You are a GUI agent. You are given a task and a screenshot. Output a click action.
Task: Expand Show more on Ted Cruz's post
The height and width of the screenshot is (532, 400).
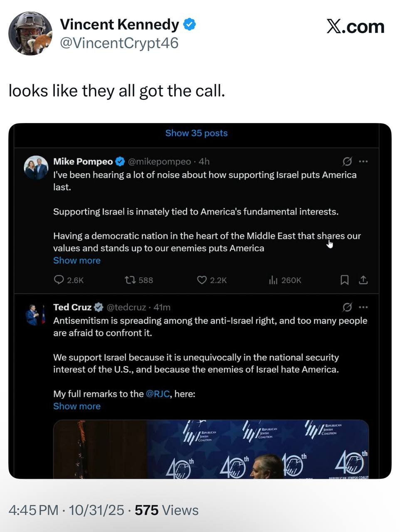77,406
